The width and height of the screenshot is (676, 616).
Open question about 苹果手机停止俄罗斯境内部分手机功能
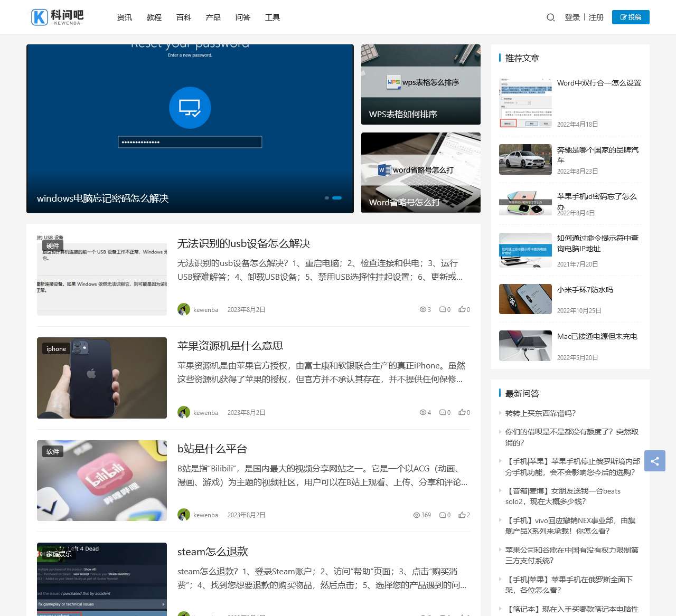(x=572, y=467)
